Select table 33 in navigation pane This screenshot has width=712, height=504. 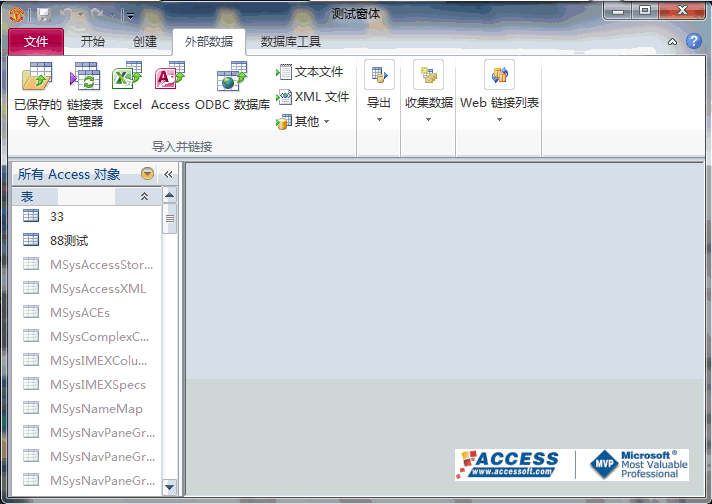point(87,217)
